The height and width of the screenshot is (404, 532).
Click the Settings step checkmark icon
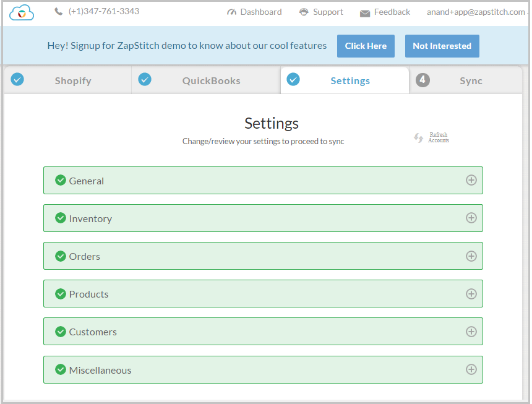click(293, 79)
